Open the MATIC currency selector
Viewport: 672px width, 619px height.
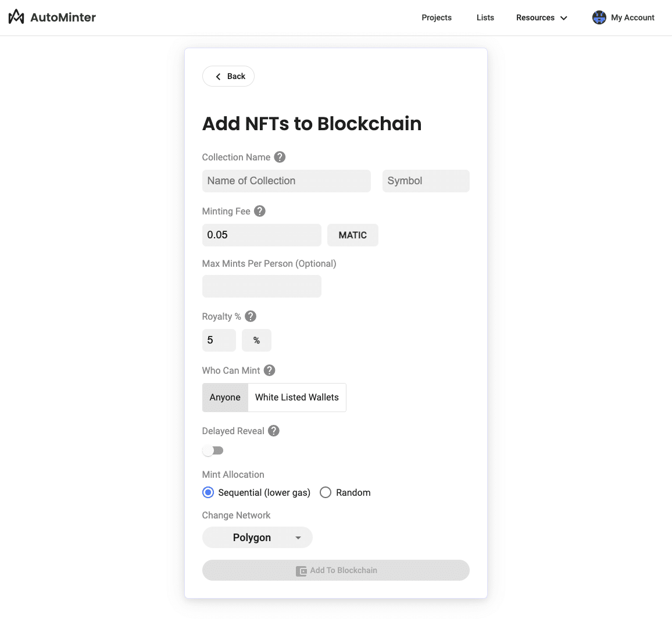[352, 235]
